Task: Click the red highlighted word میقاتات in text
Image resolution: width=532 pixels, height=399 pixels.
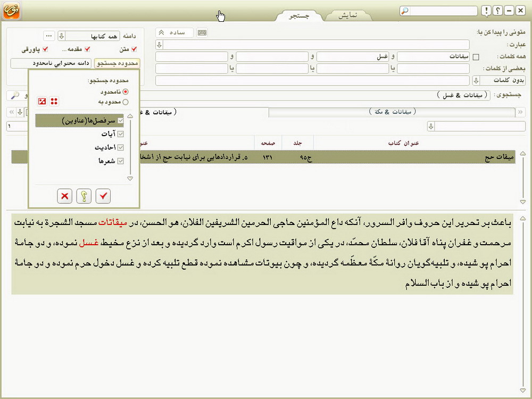Action: pos(113,223)
